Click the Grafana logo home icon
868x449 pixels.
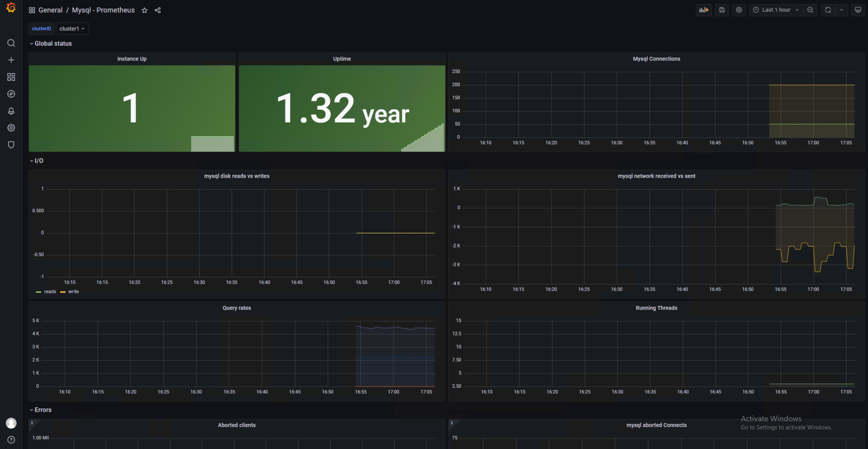click(11, 7)
